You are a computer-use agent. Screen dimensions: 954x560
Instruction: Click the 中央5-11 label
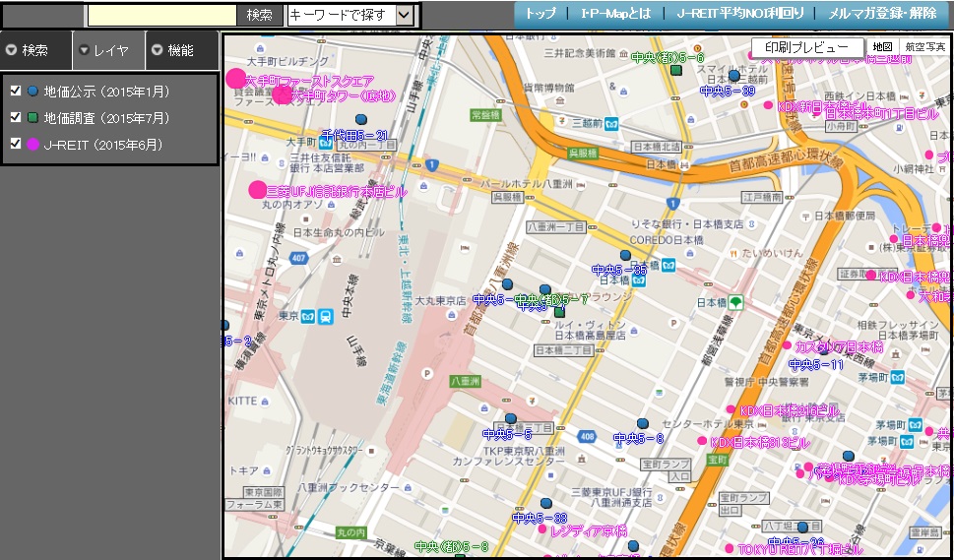click(816, 365)
